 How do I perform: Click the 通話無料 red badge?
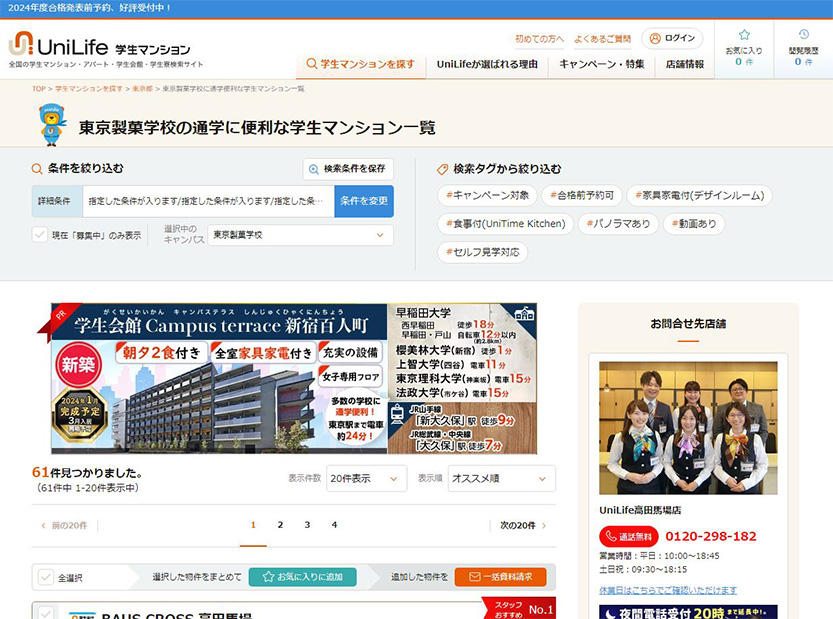(x=629, y=537)
